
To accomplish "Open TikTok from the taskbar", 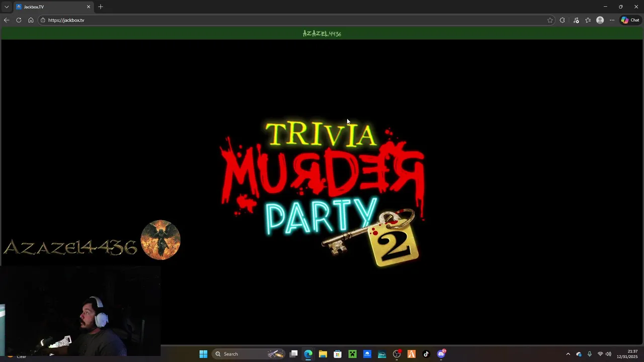I will coord(426,354).
